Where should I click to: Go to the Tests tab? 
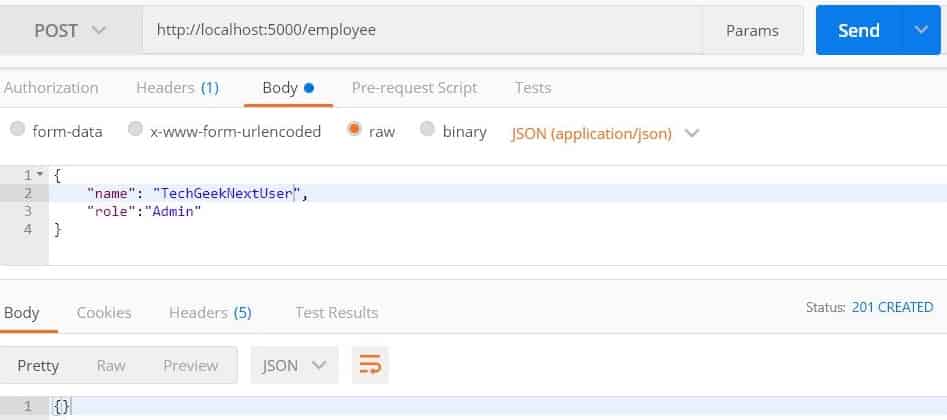533,88
